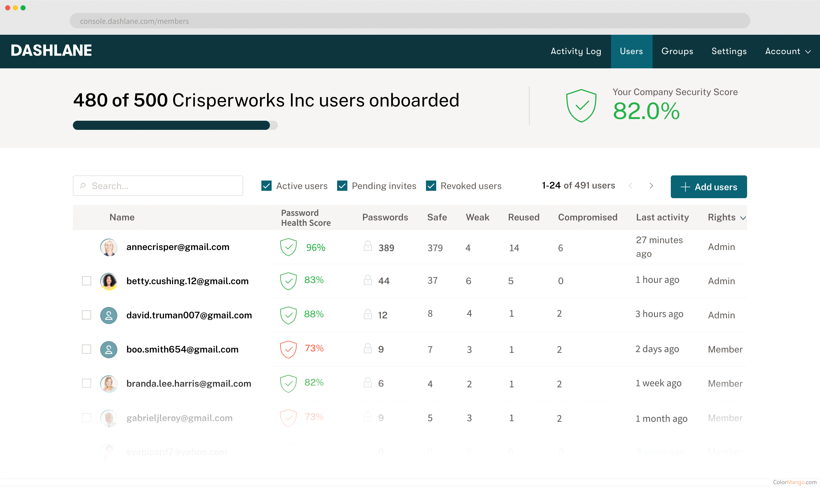
Task: Click the 82.0% company security score
Action: pyautogui.click(x=646, y=111)
